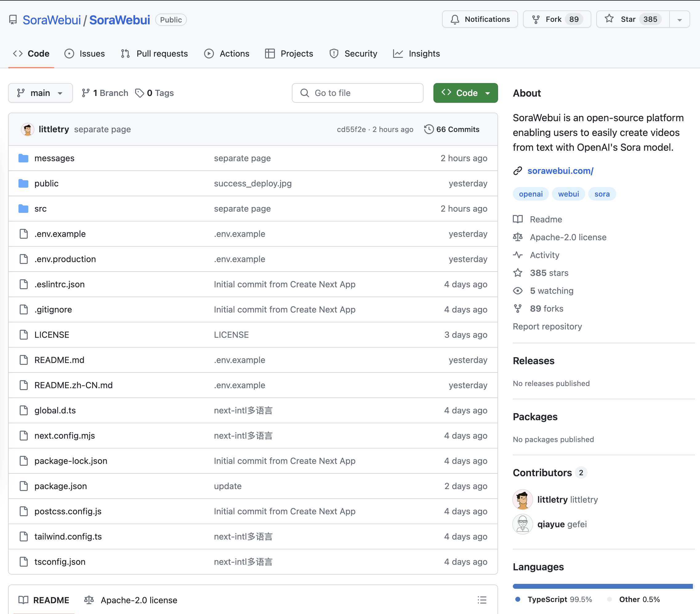Click the Go to file search field
Image resolution: width=700 pixels, height=614 pixels.
pyautogui.click(x=357, y=93)
